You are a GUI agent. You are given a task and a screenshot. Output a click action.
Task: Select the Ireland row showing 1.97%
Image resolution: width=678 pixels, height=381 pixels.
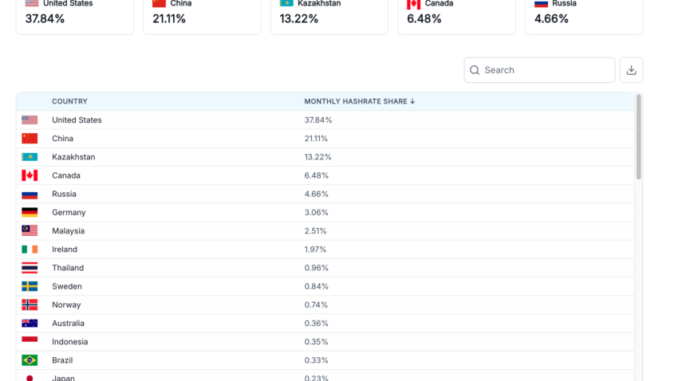[x=325, y=250]
